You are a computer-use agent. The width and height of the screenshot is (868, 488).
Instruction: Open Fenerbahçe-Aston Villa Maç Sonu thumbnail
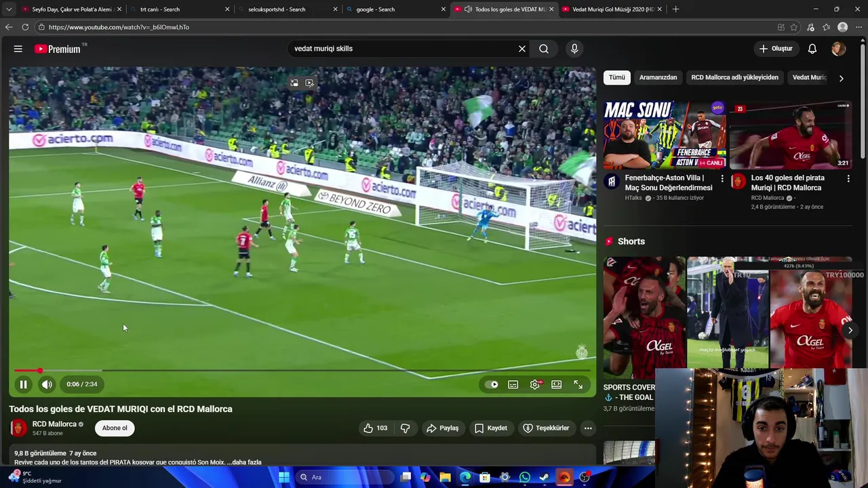point(665,135)
